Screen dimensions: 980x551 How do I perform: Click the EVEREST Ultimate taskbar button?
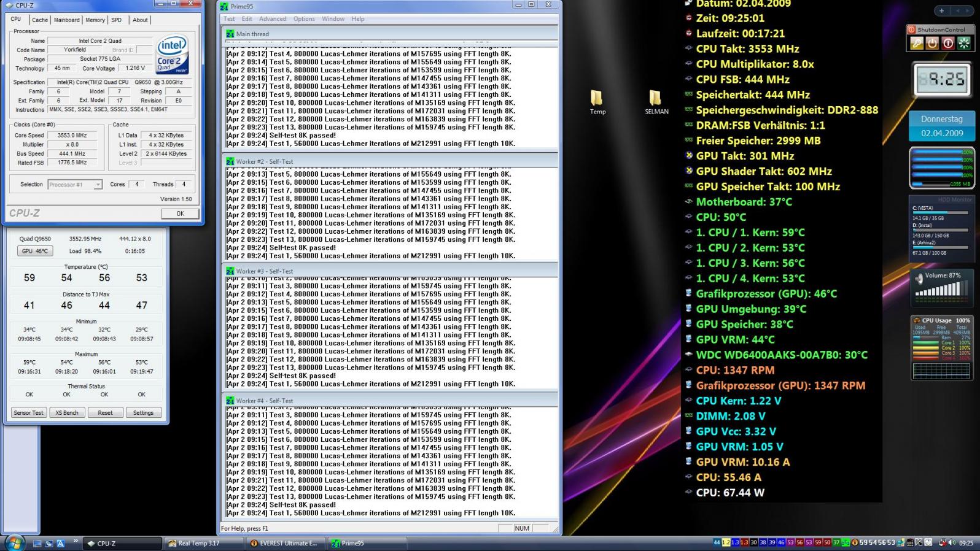coord(286,543)
